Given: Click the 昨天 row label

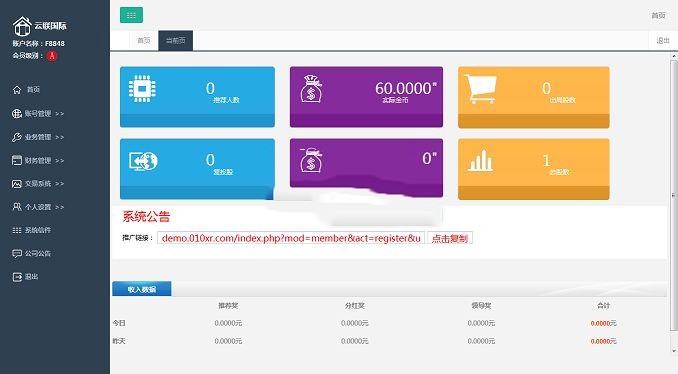Looking at the screenshot, I should pyautogui.click(x=119, y=341).
